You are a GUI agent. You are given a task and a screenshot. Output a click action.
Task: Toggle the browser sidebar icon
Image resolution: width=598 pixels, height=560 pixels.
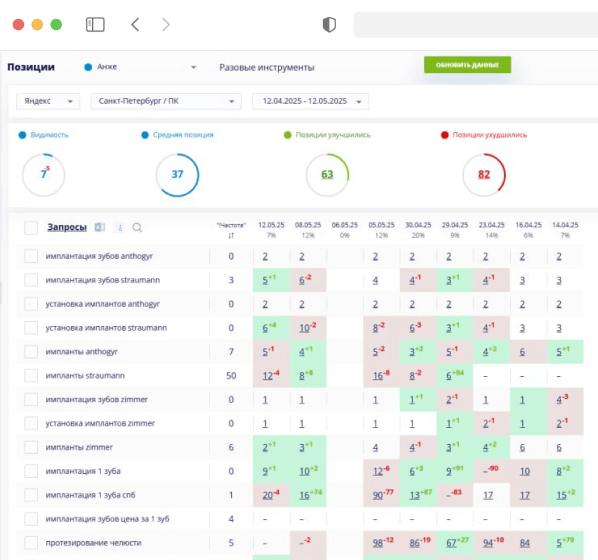[95, 25]
